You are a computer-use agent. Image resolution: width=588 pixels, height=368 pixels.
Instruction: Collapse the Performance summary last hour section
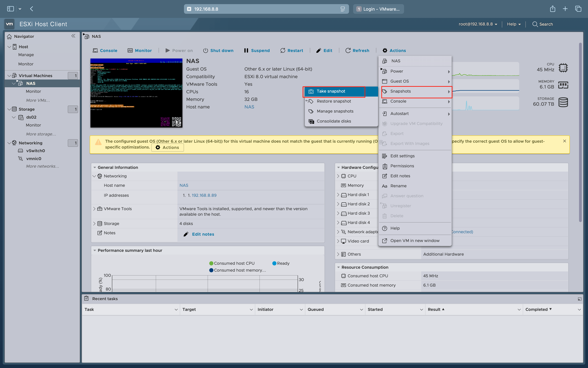click(x=95, y=250)
